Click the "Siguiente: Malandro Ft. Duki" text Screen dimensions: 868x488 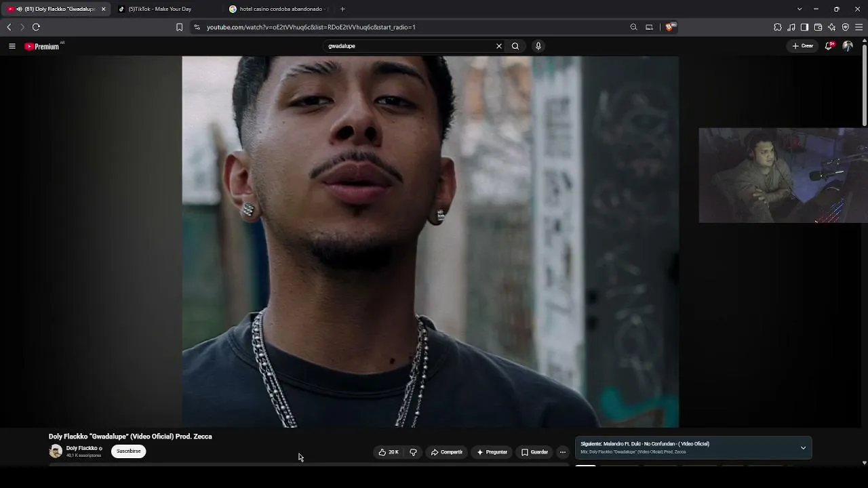pos(645,444)
